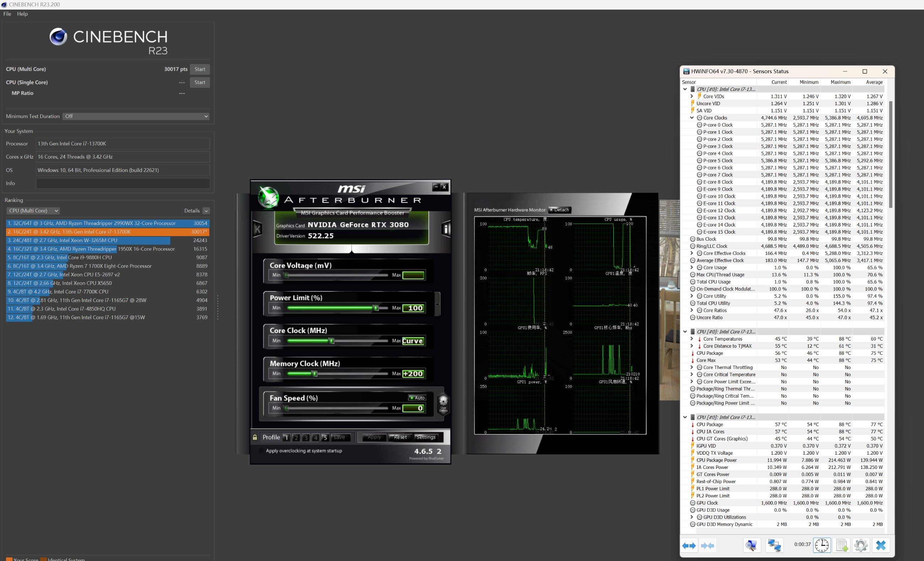Open the Cinebench File menu
Screen dimensions: 924x561
(x=7, y=14)
